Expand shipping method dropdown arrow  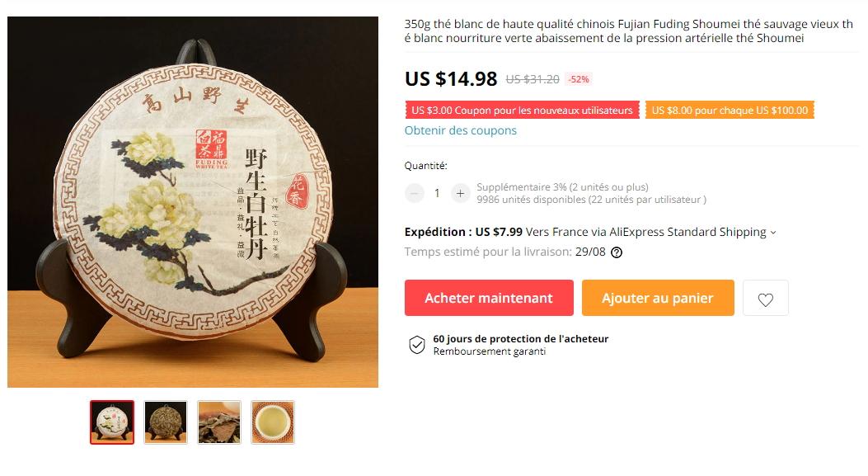coord(773,233)
